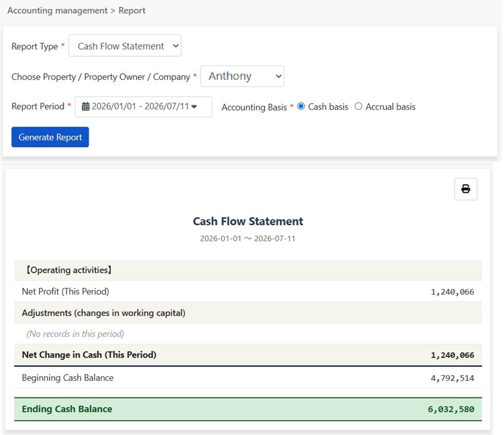Image resolution: width=504 pixels, height=435 pixels.
Task: Click the Net Profit (This Period) row label
Action: (x=66, y=291)
